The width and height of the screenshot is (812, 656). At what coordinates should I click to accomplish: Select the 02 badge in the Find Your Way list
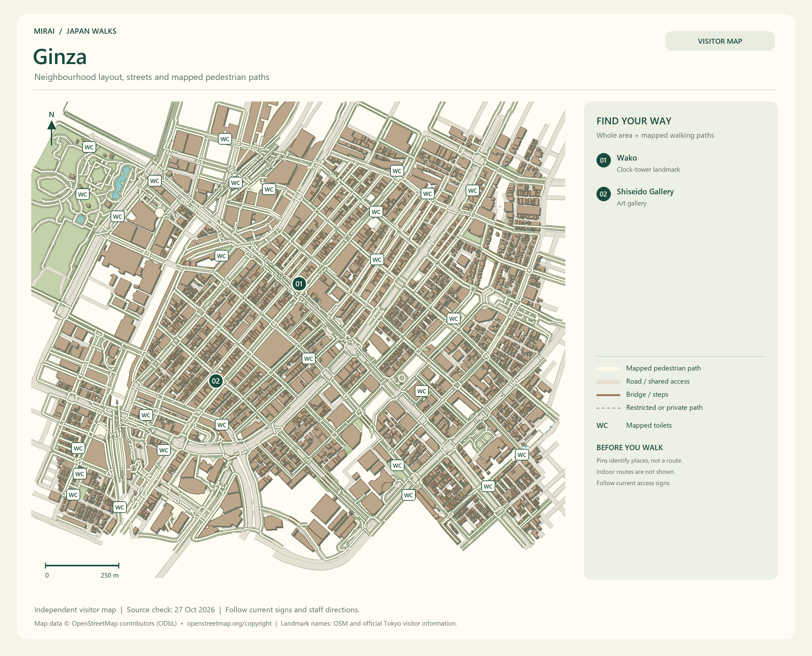pyautogui.click(x=603, y=194)
